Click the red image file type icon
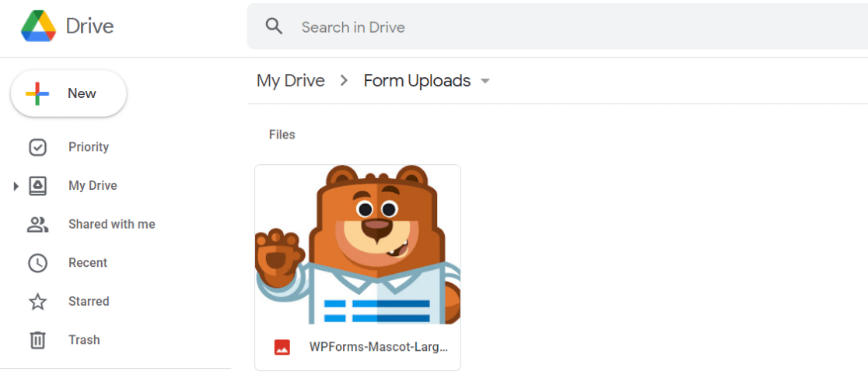 pos(282,347)
